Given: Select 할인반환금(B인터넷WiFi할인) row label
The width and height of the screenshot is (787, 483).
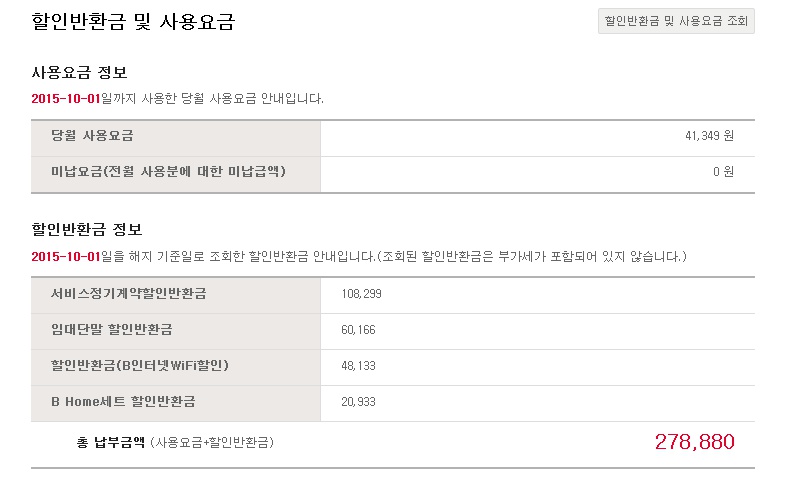Looking at the screenshot, I should [140, 366].
